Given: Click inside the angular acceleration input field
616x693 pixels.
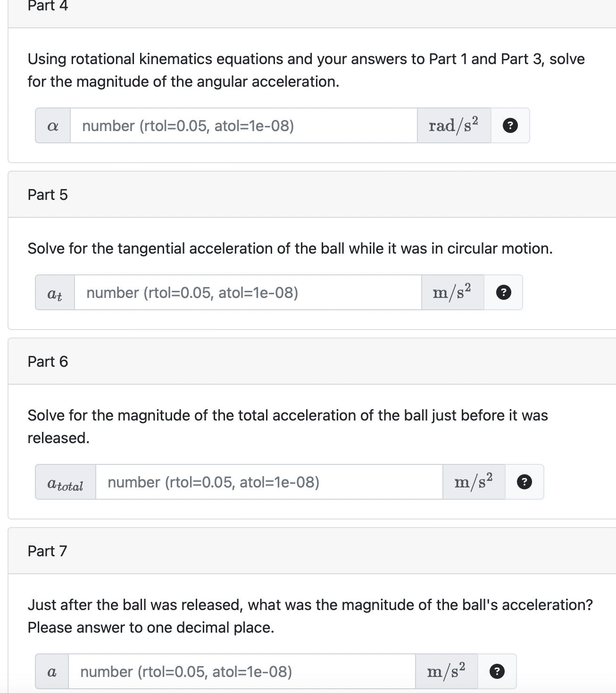Looking at the screenshot, I should point(243,125).
